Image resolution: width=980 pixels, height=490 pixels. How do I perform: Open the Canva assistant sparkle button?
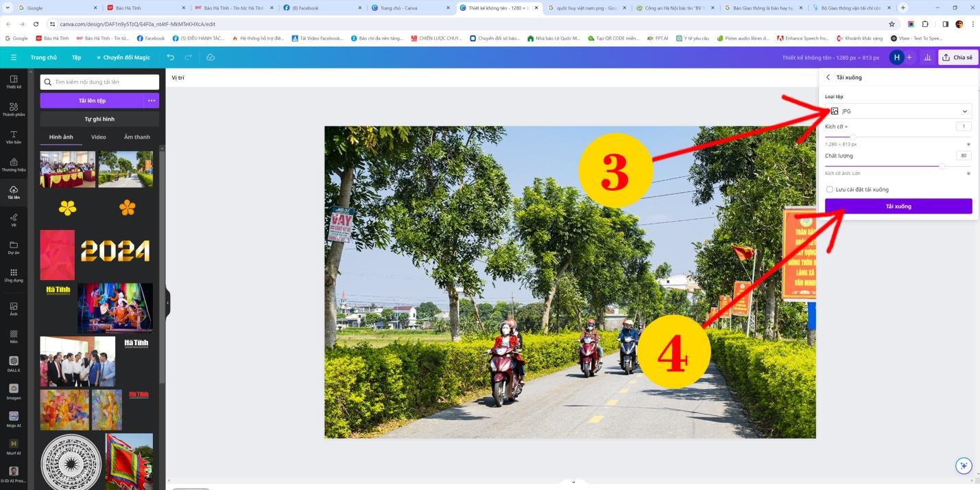coord(964,465)
